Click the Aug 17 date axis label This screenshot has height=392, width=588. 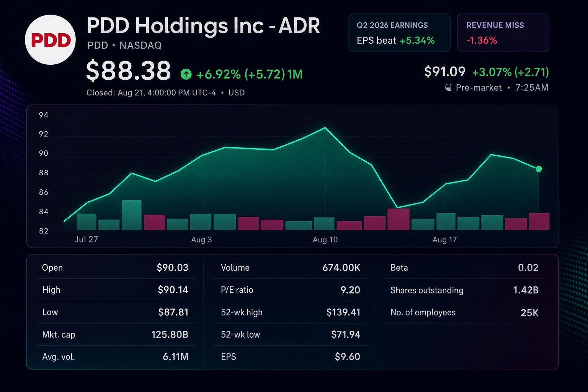[444, 240]
